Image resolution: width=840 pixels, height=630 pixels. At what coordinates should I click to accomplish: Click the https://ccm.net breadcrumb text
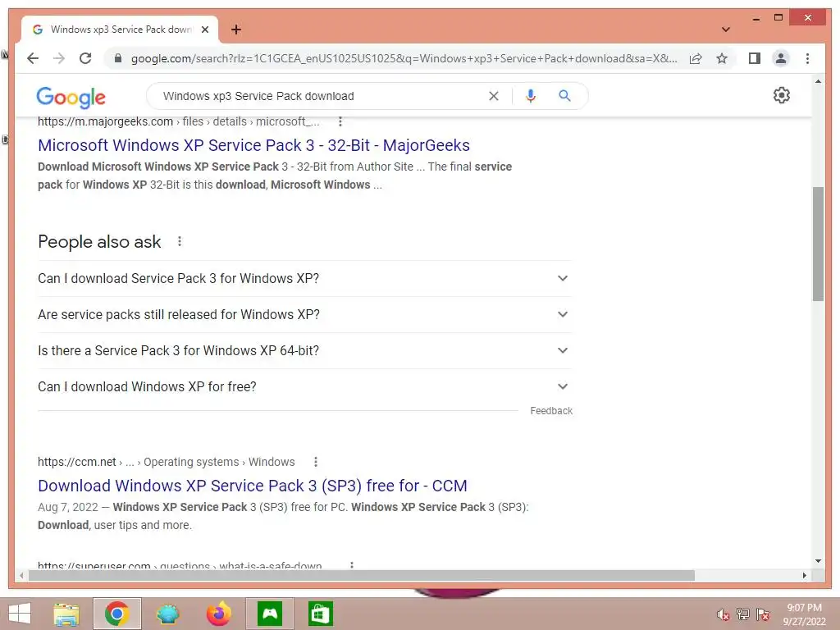pos(76,462)
